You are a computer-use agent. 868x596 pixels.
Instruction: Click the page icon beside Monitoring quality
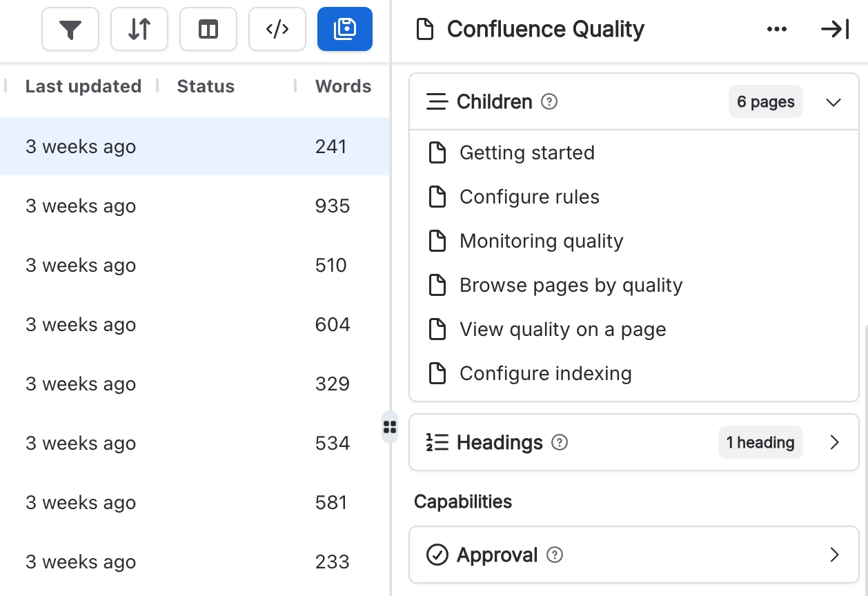(x=437, y=241)
